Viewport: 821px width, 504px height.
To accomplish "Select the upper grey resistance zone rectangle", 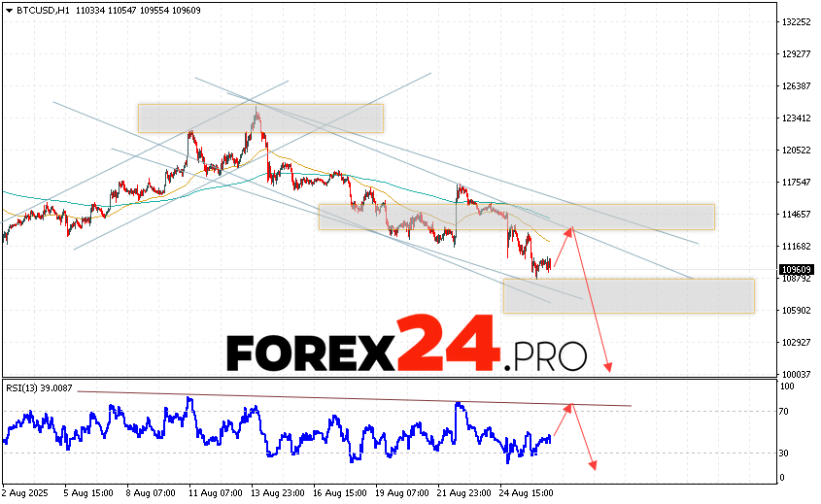I will coord(260,118).
